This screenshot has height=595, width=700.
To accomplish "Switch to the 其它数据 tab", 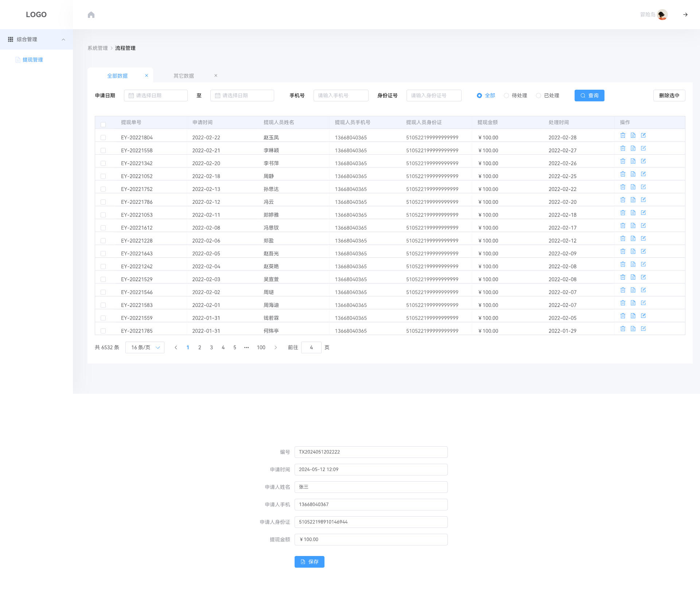I will tap(184, 76).
